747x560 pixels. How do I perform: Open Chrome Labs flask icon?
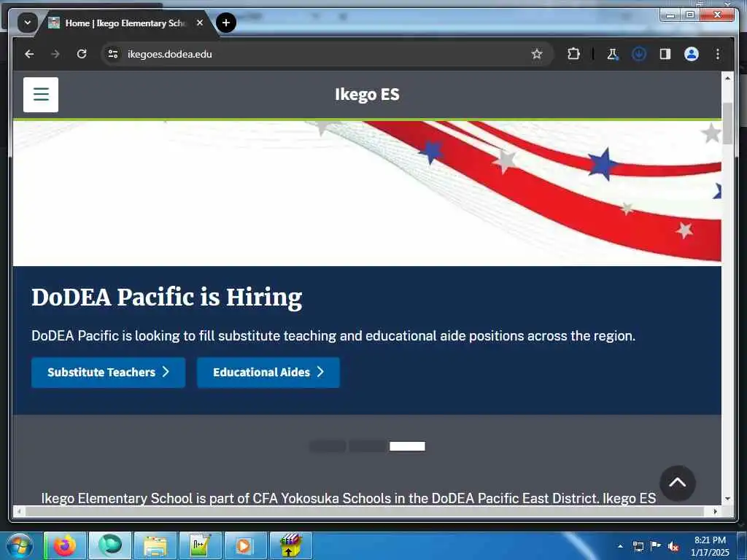click(x=613, y=54)
